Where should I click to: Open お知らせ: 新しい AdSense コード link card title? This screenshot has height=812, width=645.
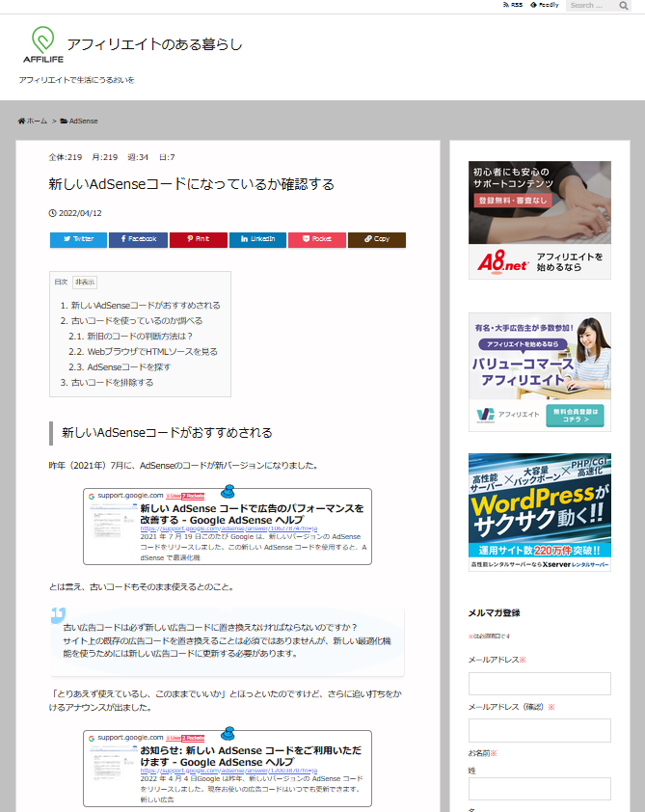[251, 756]
